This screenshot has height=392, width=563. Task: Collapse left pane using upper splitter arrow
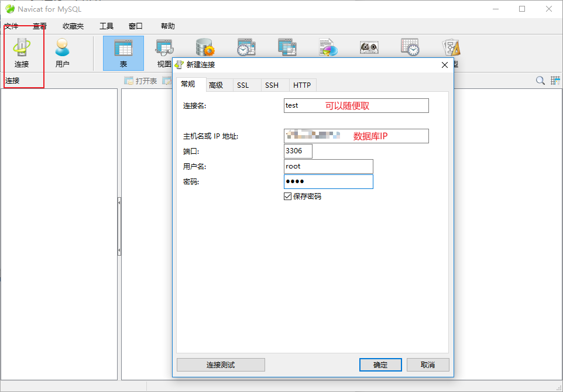[119, 203]
